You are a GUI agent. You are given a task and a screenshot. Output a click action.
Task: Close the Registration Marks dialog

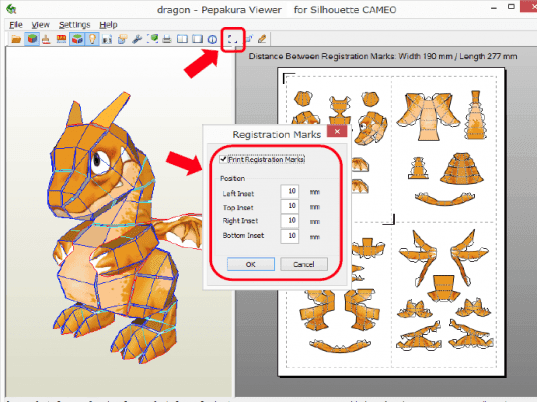337,131
